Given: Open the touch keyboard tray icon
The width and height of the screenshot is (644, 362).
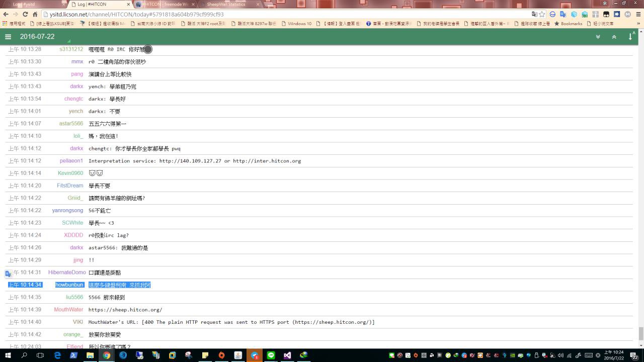Looking at the screenshot, I should 588,355.
